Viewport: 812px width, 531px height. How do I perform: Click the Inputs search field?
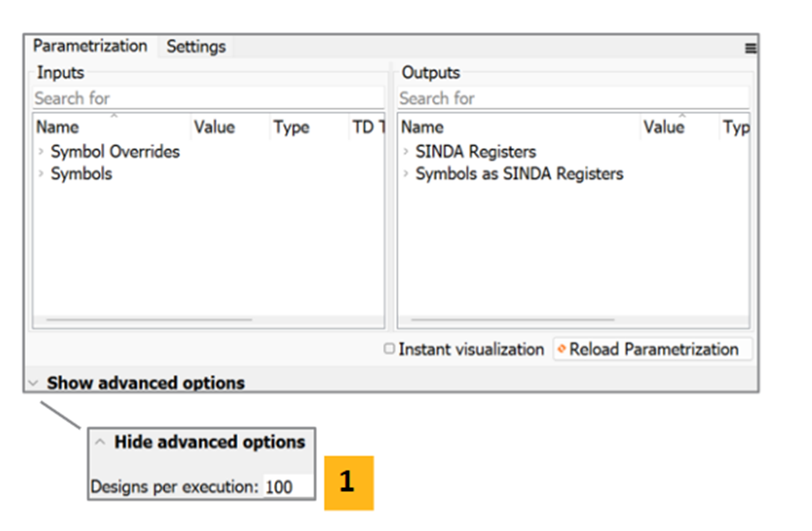(x=207, y=98)
